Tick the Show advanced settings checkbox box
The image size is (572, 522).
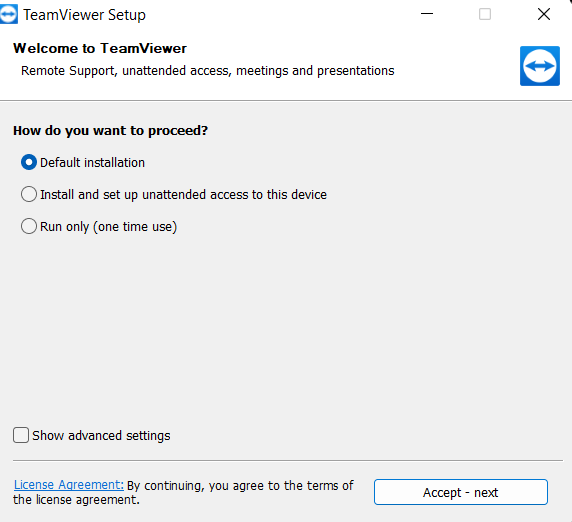(21, 435)
